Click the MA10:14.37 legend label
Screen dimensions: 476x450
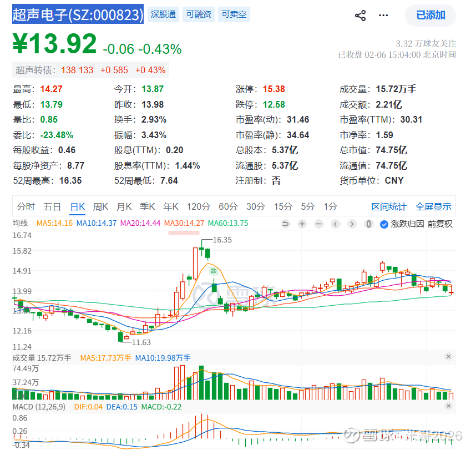click(96, 223)
